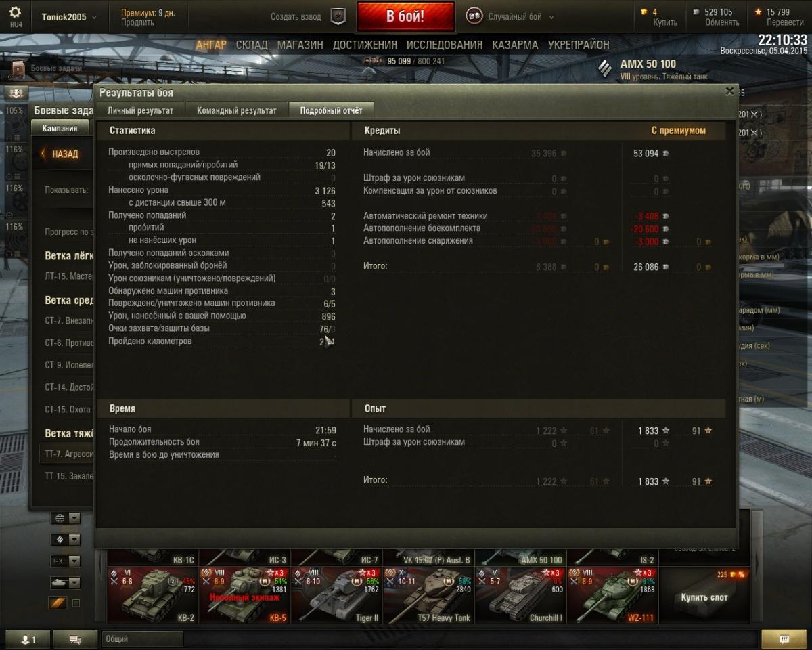
Task: Switch to Личный результат tab
Action: click(140, 110)
